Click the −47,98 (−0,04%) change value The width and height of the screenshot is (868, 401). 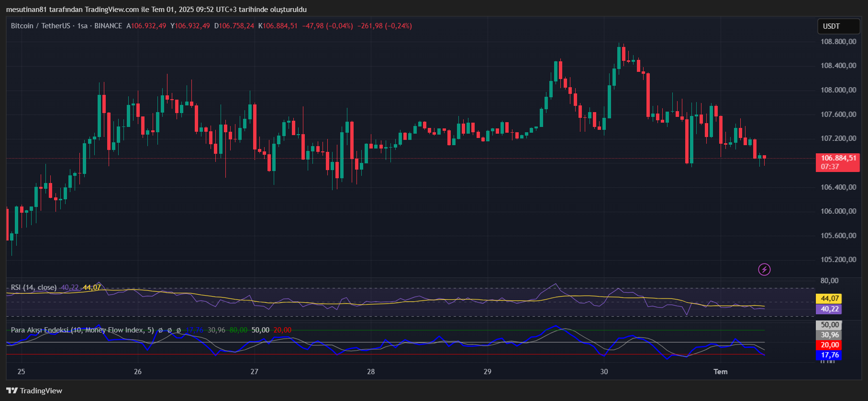coord(327,26)
